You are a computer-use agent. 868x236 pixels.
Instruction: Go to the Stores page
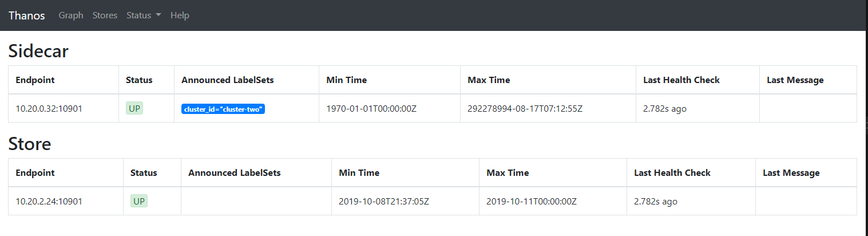click(105, 15)
